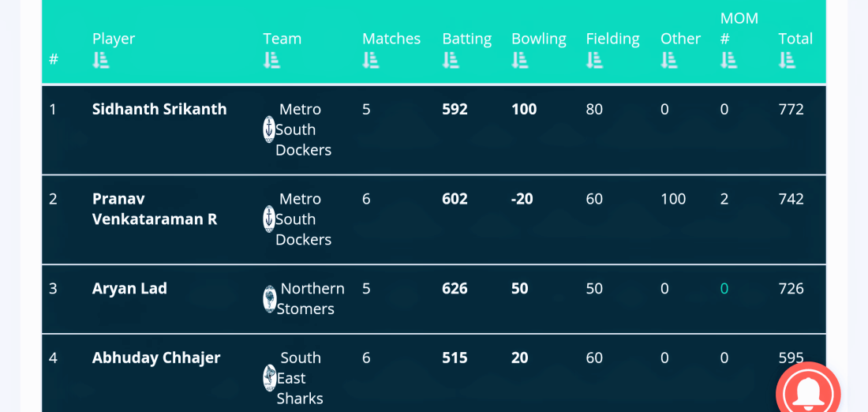Click Northern Stomers team logo

click(270, 299)
